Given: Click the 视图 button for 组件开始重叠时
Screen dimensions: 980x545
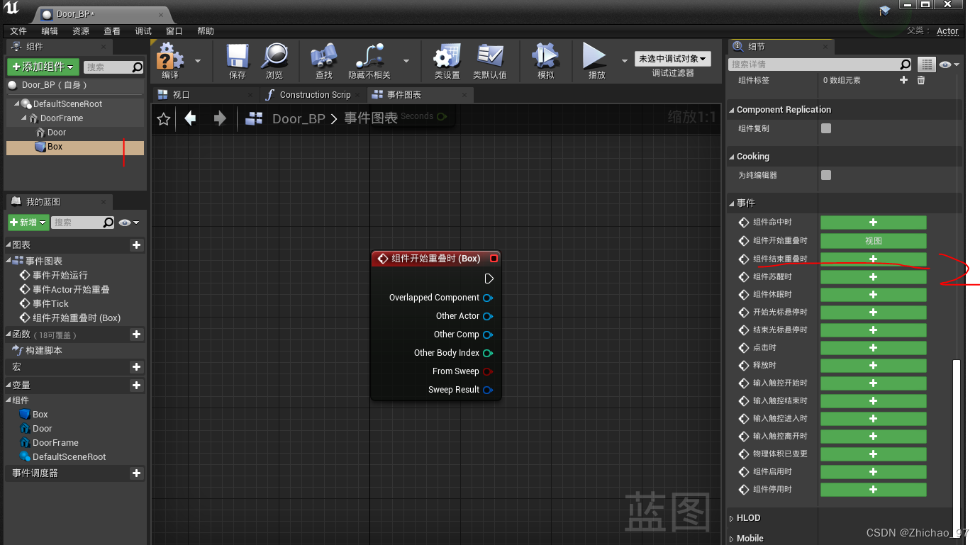Looking at the screenshot, I should [x=873, y=241].
